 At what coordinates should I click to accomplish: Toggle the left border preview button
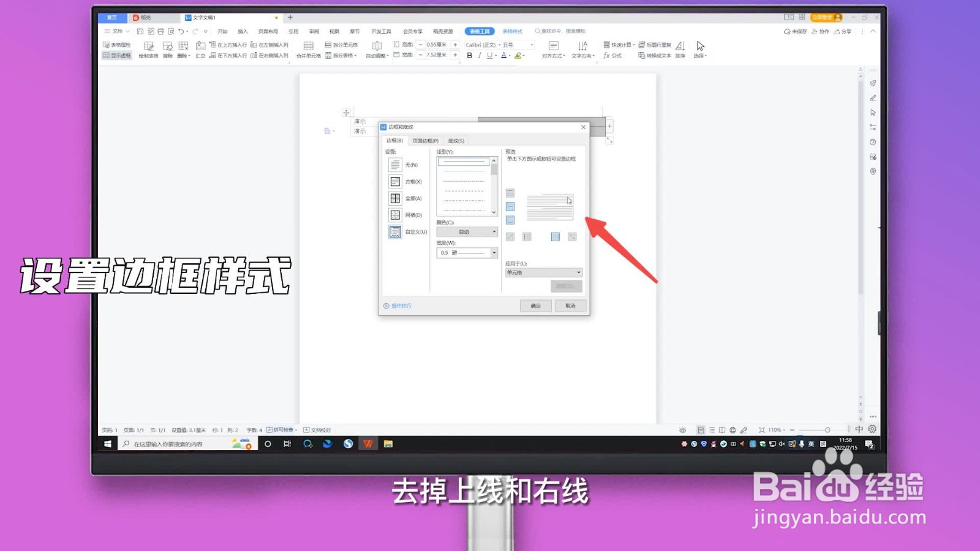click(527, 237)
